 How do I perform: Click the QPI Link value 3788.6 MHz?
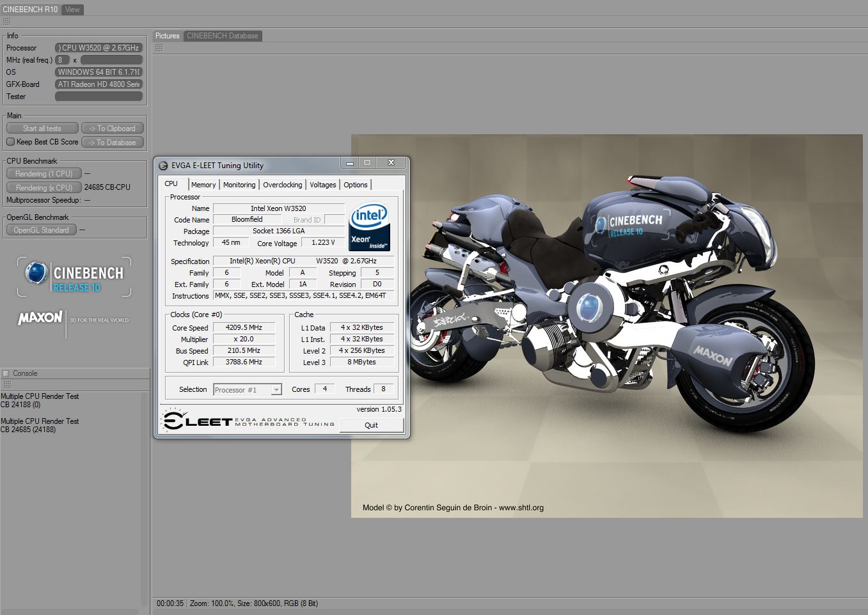pos(244,362)
